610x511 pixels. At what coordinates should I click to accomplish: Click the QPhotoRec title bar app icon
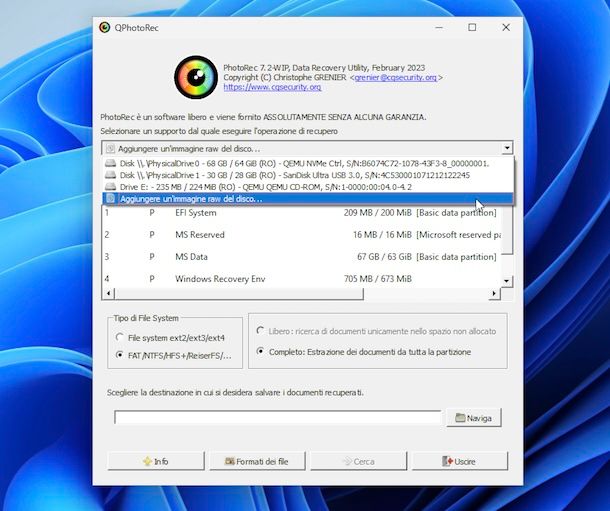(x=104, y=27)
